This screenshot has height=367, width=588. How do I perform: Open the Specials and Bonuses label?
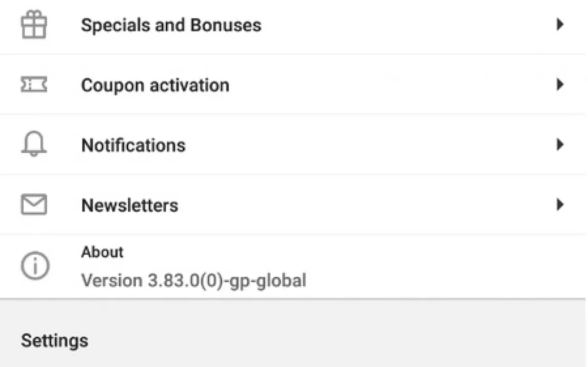(x=171, y=25)
